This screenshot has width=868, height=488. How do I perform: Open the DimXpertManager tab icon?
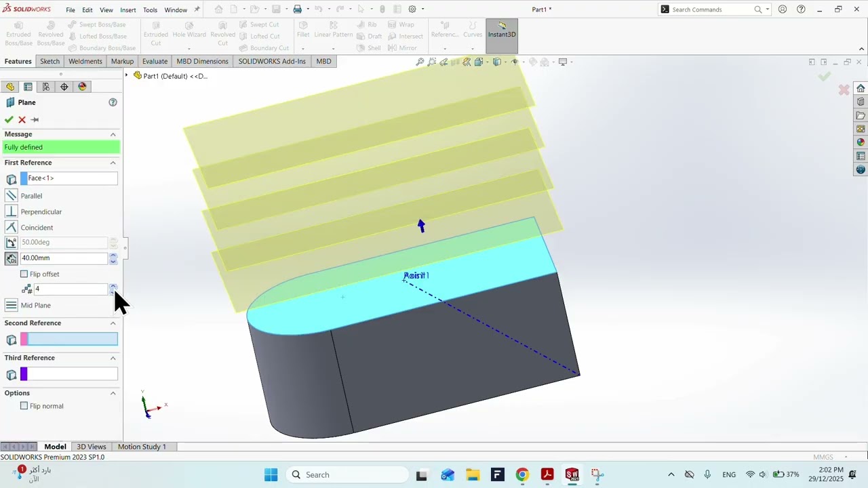64,87
